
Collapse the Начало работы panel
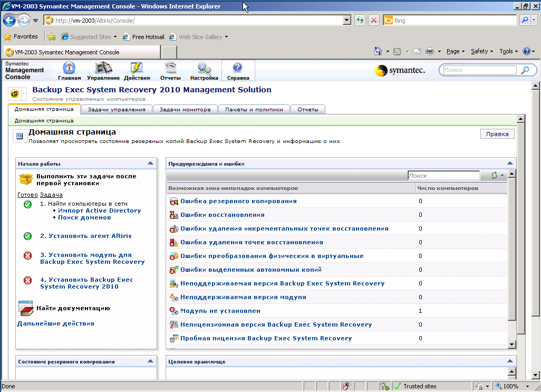click(150, 164)
